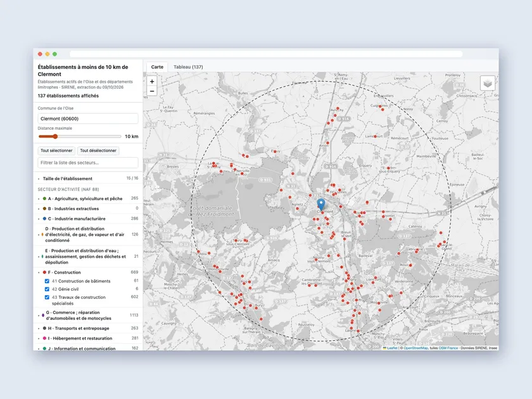Open the Leaflet attribution link

tap(392, 348)
